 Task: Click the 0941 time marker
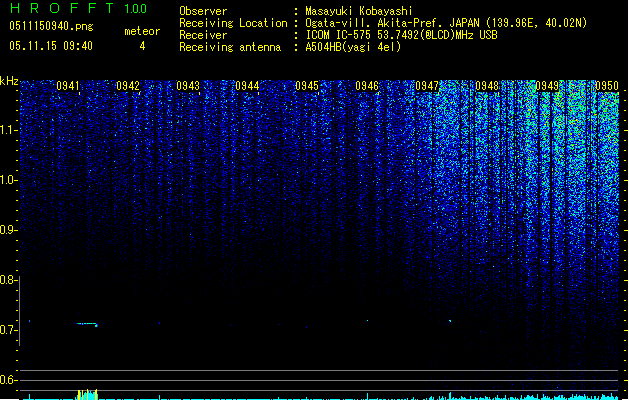(68, 87)
